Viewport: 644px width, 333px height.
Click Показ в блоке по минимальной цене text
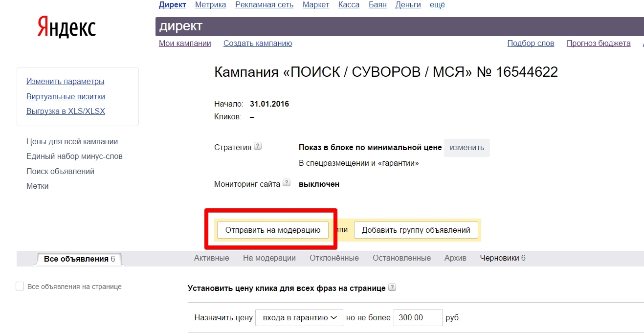370,147
